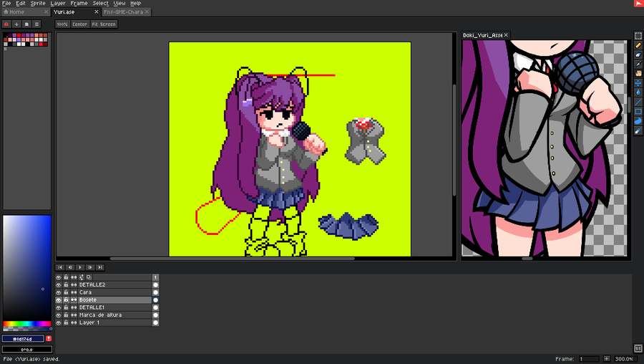
Task: Hide the Bosete layer
Action: (x=59, y=300)
